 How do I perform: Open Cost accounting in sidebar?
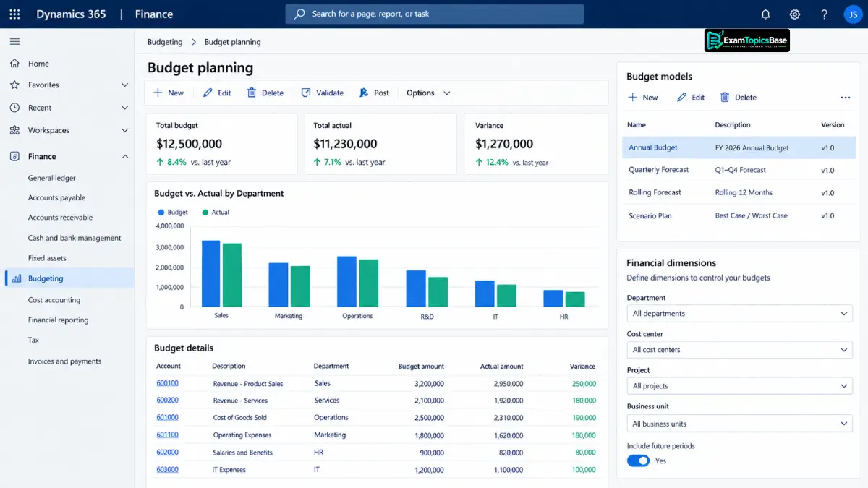tap(54, 300)
